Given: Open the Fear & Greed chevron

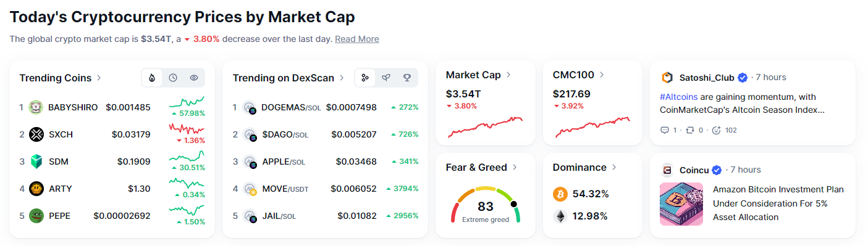Looking at the screenshot, I should coord(515,168).
